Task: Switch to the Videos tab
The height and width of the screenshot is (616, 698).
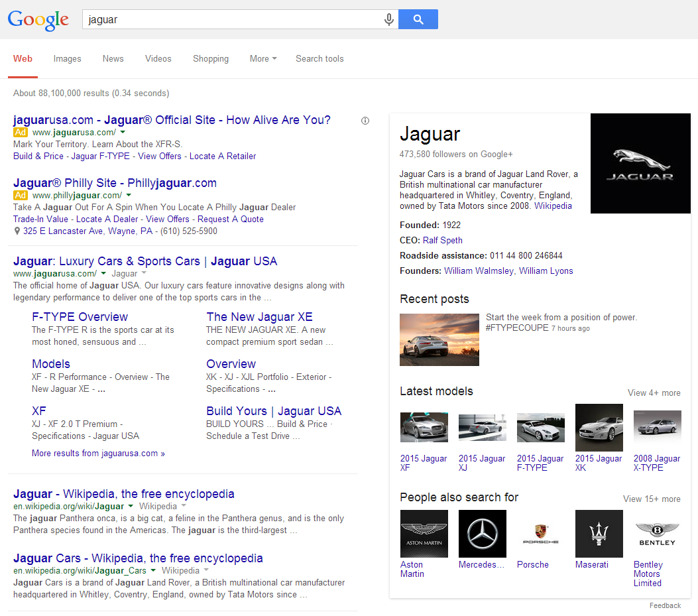Action: [x=158, y=59]
